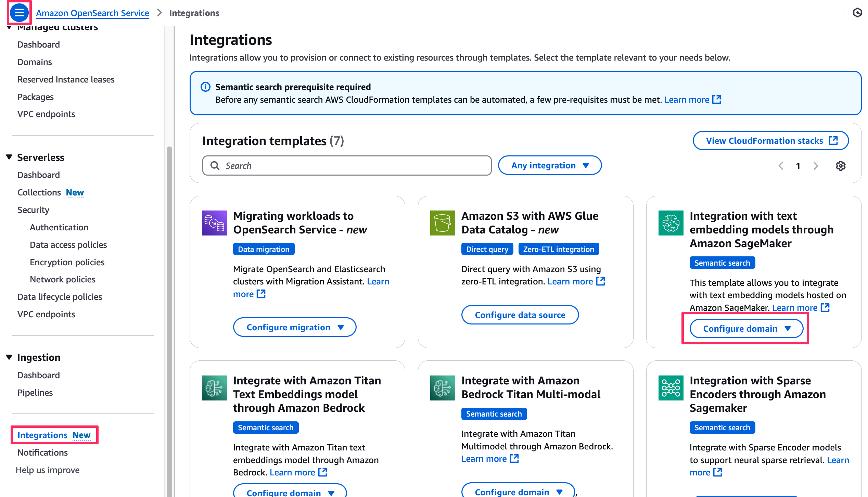Collapse the Serverless sidebar section

(9, 157)
